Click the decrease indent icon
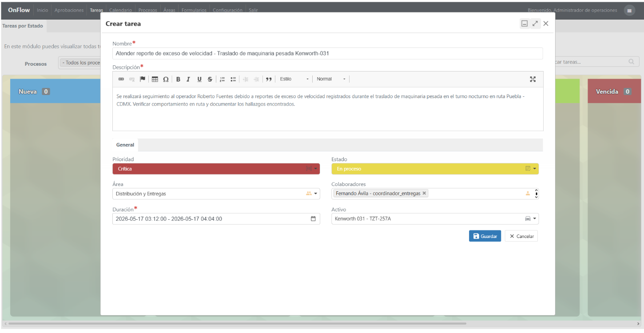 coord(246,79)
